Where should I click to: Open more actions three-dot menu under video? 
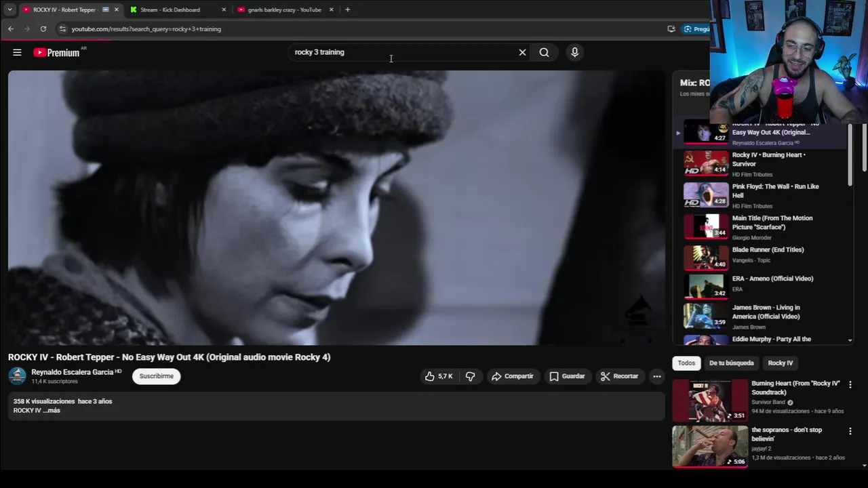click(656, 376)
